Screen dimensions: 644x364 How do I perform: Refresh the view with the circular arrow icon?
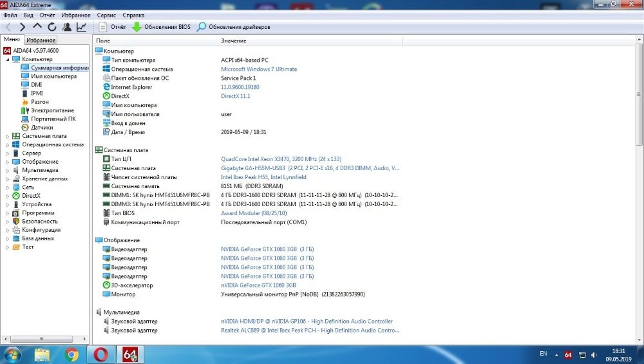pyautogui.click(x=52, y=27)
